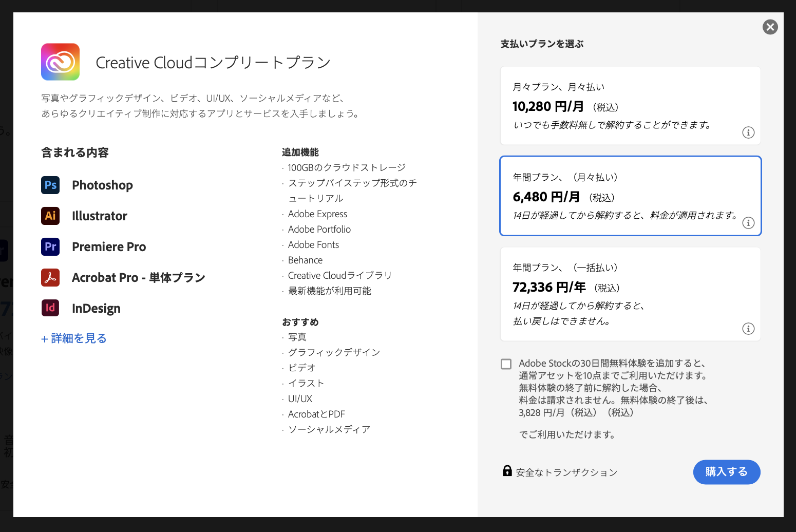Click the 10,280 円/月 price text
The width and height of the screenshot is (796, 532).
coord(548,107)
